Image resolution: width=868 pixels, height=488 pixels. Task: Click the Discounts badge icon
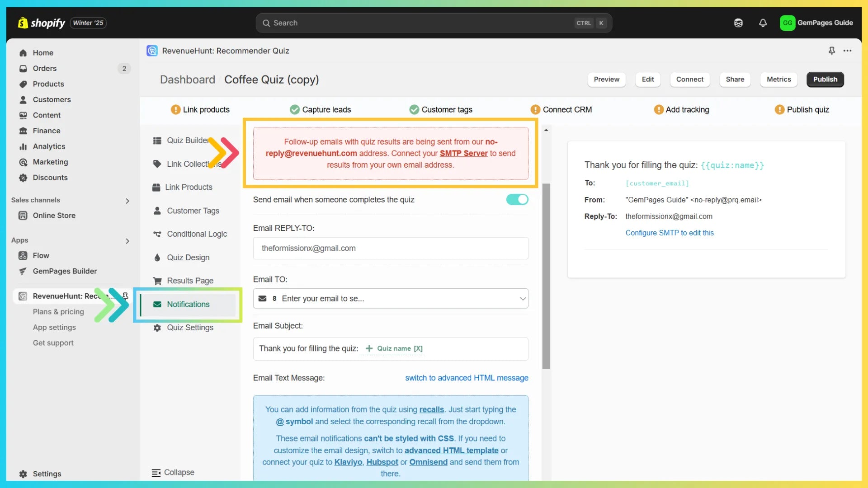23,178
